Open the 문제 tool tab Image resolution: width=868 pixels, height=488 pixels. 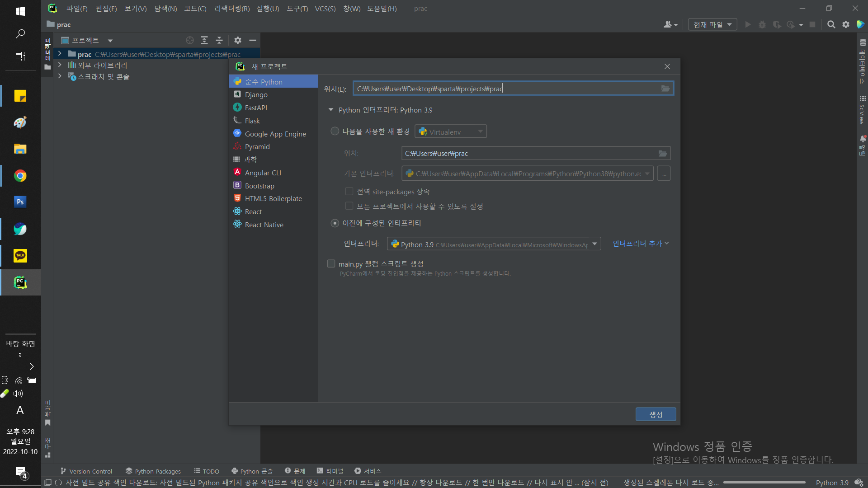pyautogui.click(x=295, y=471)
